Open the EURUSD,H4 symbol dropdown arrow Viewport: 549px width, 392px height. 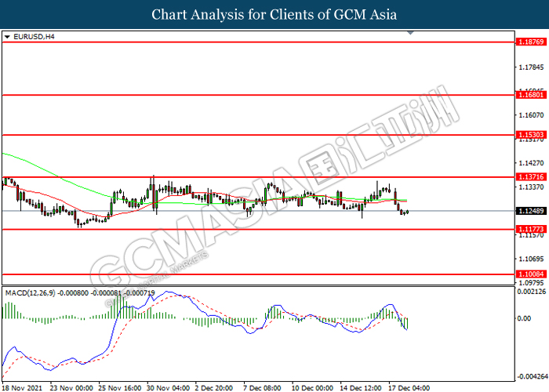click(x=7, y=37)
